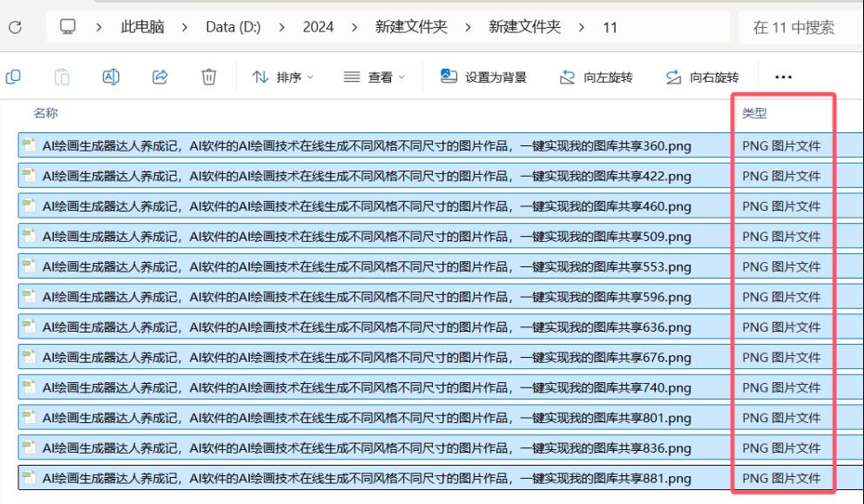864x504 pixels.
Task: Click the file icon of 740.png row
Action: (29, 387)
